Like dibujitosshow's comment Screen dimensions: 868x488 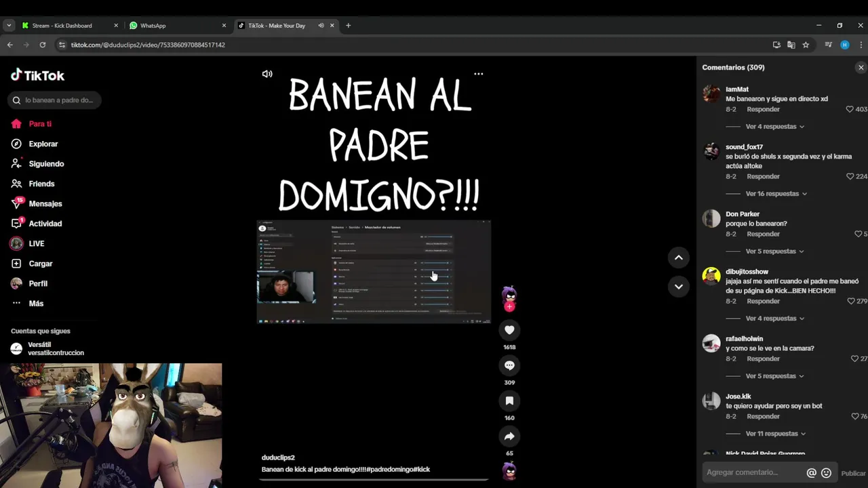850,301
